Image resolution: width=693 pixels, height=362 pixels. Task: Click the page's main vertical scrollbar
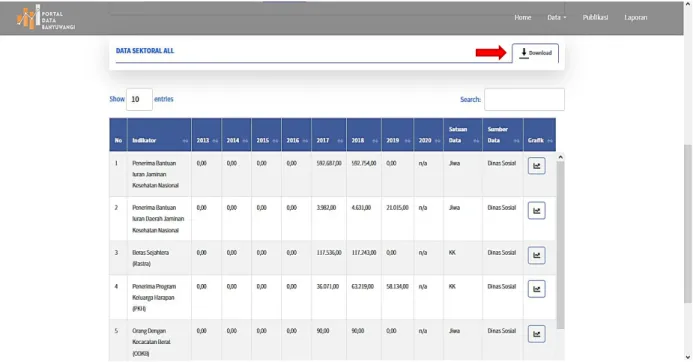pyautogui.click(x=688, y=223)
